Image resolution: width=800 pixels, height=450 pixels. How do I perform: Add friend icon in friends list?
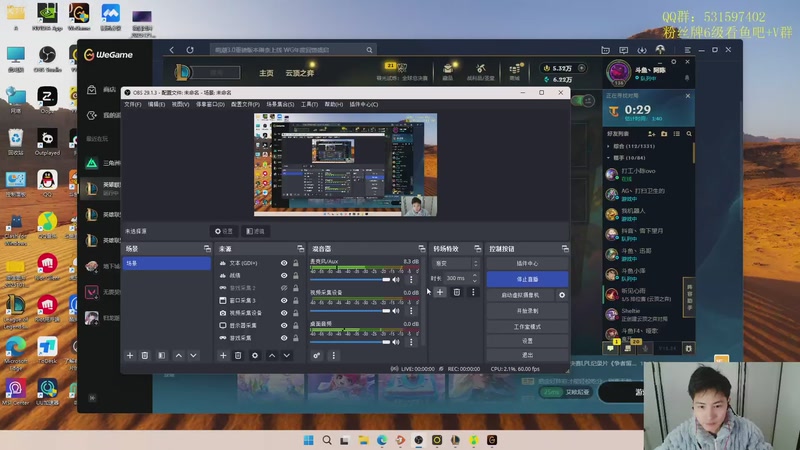(652, 134)
